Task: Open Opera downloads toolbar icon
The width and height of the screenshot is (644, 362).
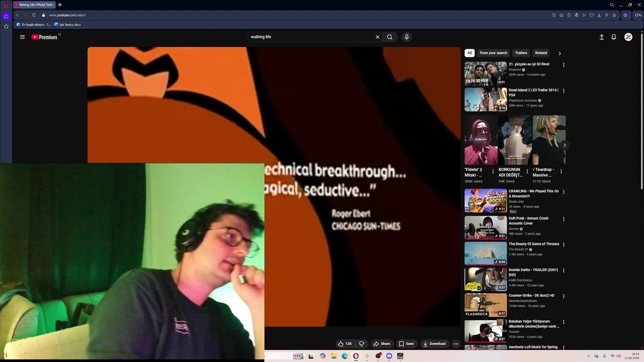Action: [x=599, y=15]
